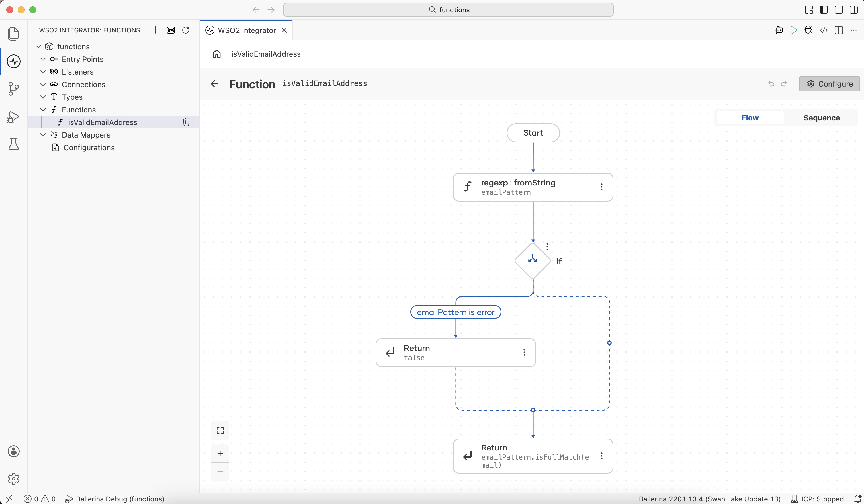
Task: Open the Testing flask icon
Action: click(x=13, y=144)
